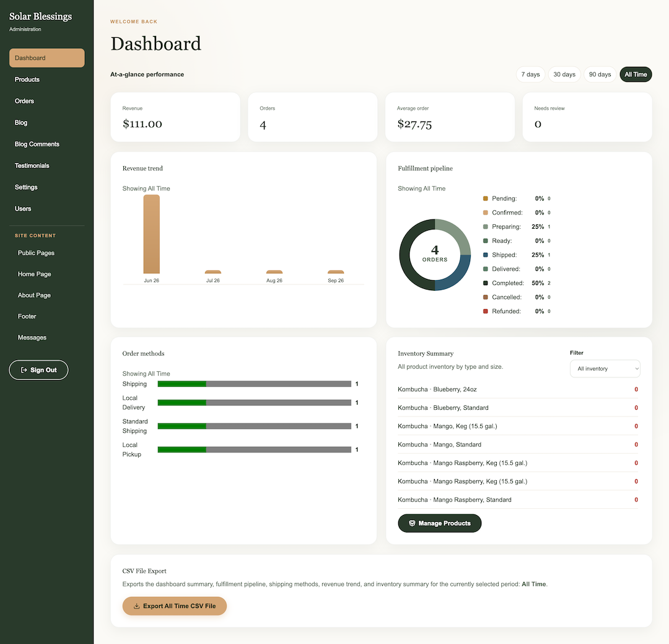Click the Local Delivery progress bar

coord(255,403)
